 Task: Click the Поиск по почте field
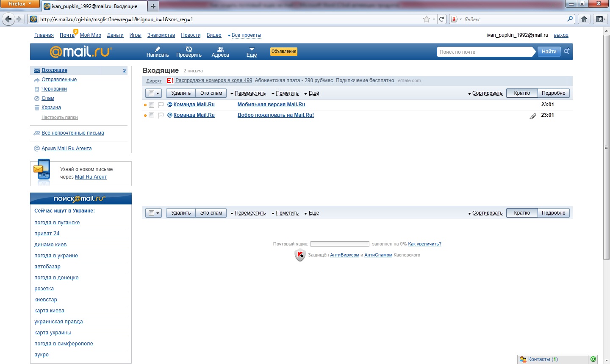pos(485,52)
